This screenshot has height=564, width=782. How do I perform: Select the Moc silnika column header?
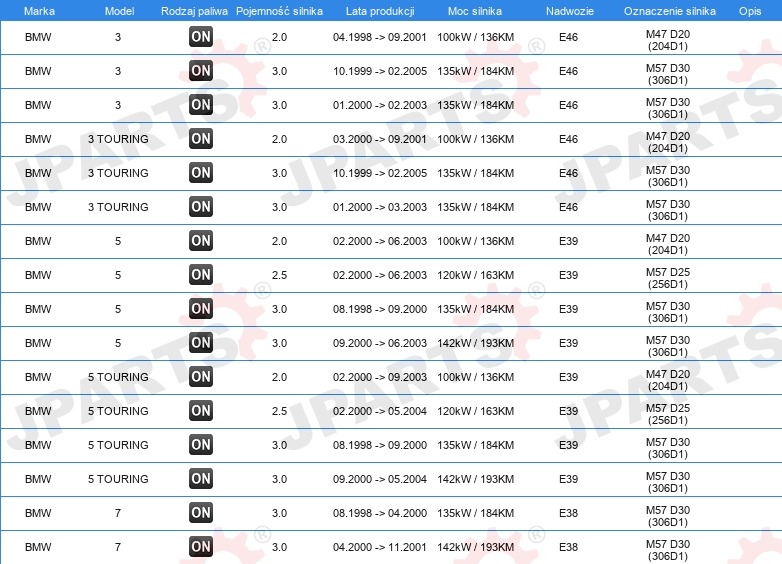click(x=475, y=11)
